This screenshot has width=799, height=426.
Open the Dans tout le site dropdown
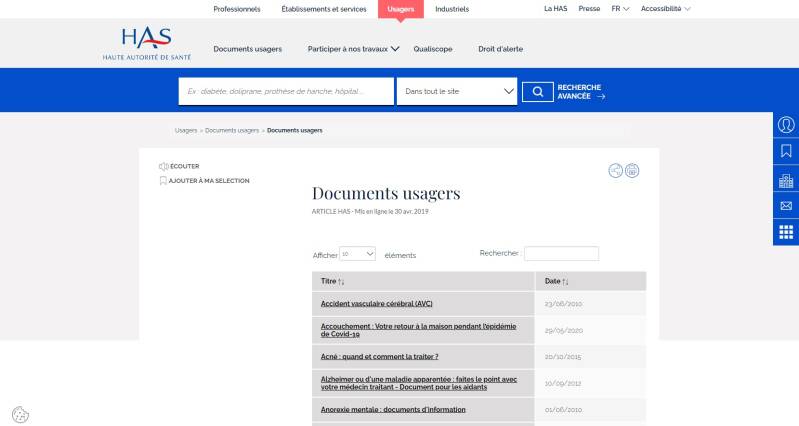pos(457,91)
